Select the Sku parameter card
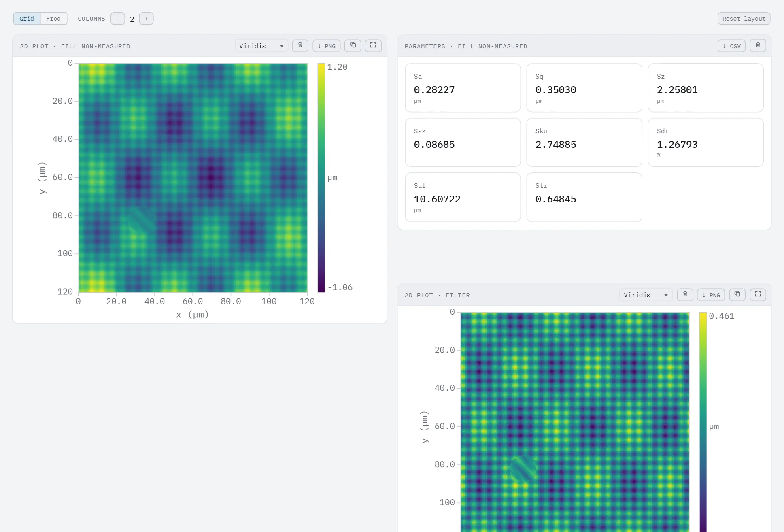 (x=584, y=142)
